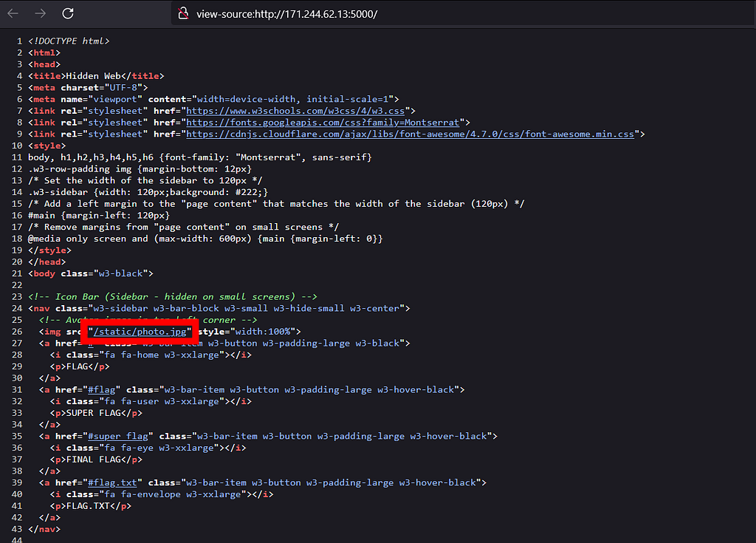Click the closing '</head>' tag line

click(x=47, y=262)
